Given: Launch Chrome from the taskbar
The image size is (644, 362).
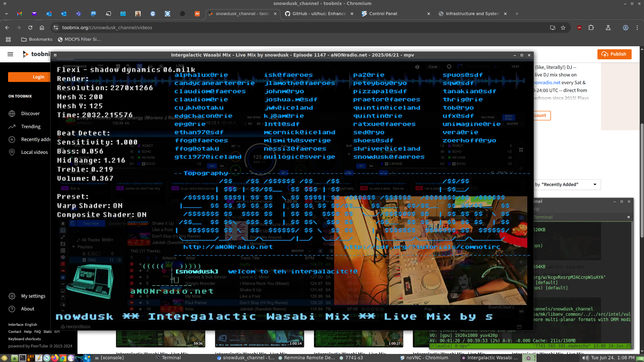Looking at the screenshot, I should 63,358.
